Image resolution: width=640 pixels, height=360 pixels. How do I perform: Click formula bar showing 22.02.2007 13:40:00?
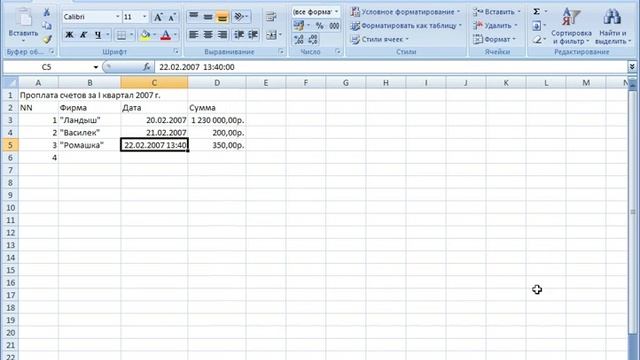[391, 67]
